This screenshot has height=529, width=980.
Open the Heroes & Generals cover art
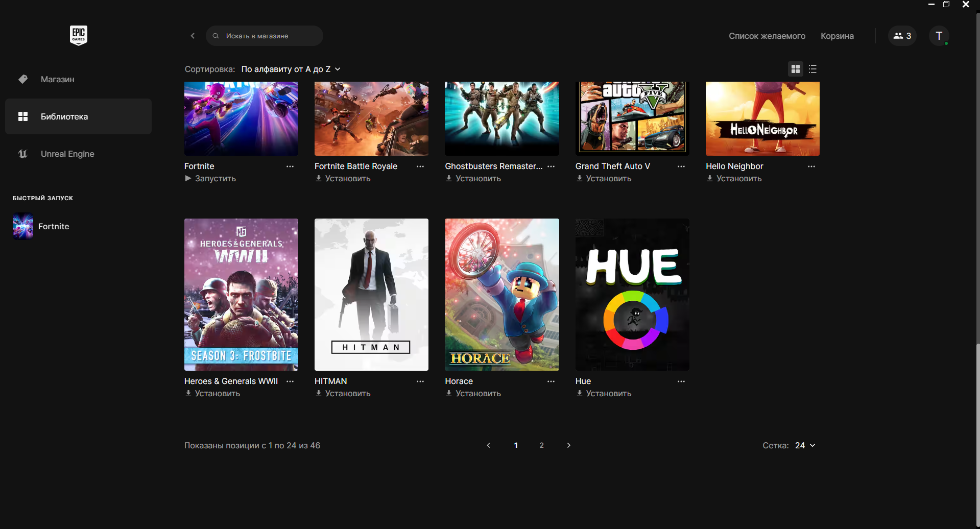click(241, 295)
